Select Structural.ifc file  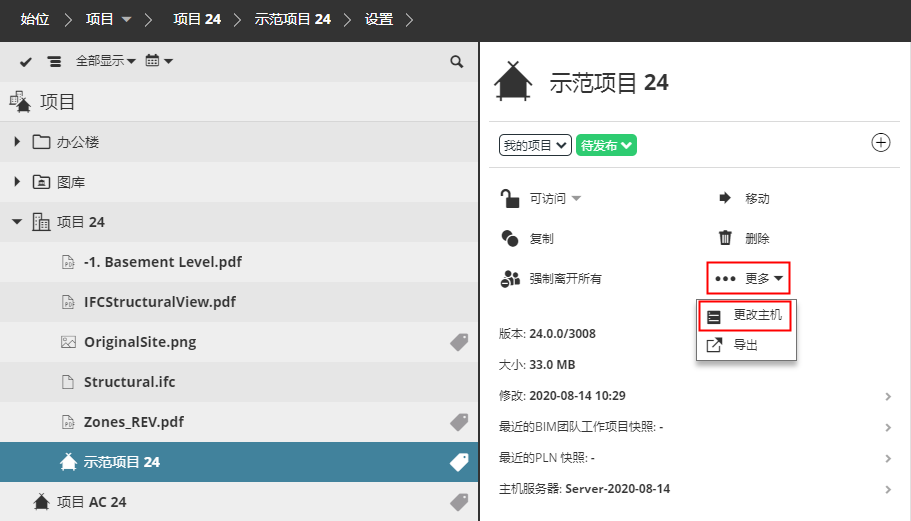click(239, 382)
